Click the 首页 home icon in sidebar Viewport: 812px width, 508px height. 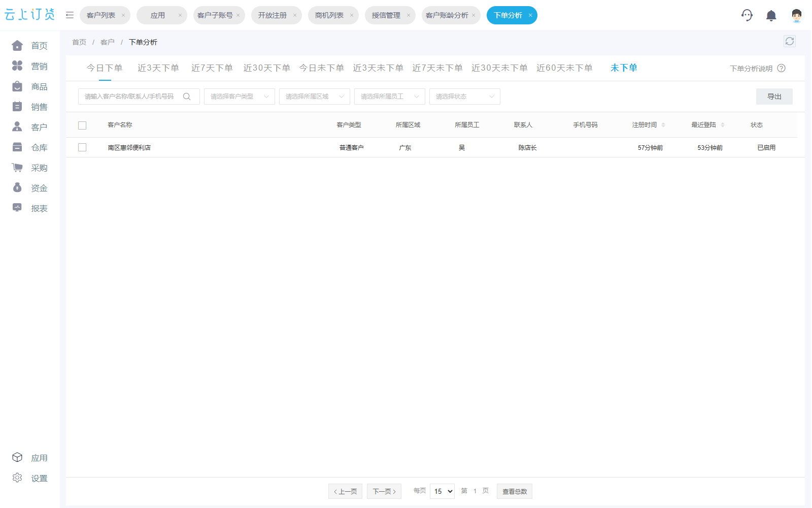[17, 46]
